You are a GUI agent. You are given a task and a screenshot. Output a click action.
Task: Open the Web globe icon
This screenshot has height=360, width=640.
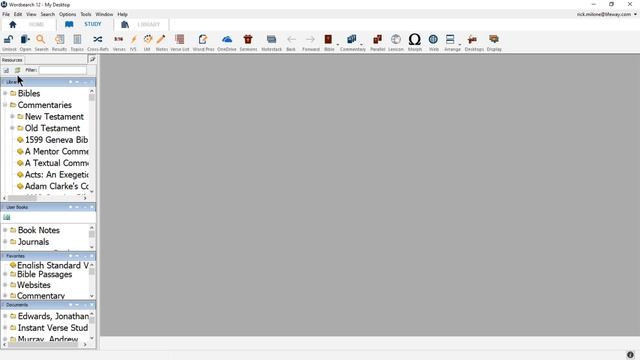[x=433, y=40]
